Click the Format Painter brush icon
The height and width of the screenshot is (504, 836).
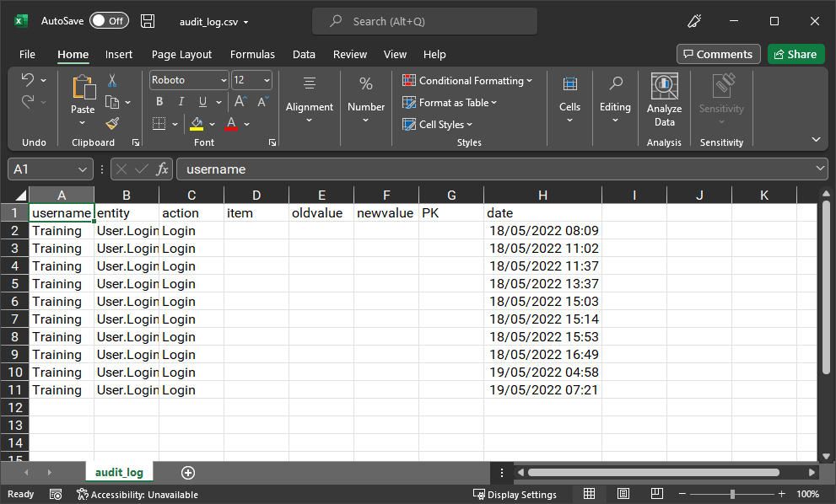click(x=112, y=124)
